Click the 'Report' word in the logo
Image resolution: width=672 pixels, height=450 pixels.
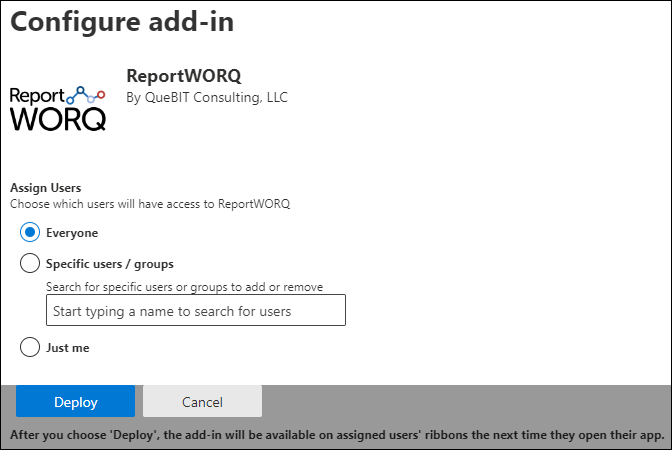[x=36, y=96]
